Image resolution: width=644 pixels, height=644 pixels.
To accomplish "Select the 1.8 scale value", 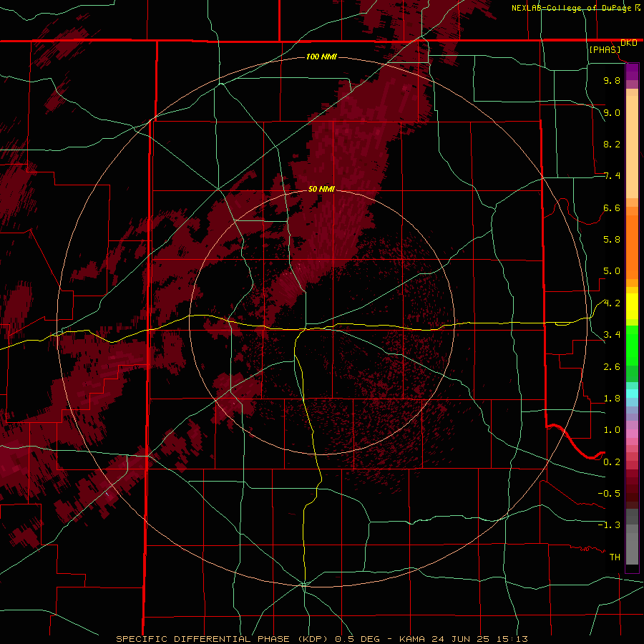I will point(612,399).
